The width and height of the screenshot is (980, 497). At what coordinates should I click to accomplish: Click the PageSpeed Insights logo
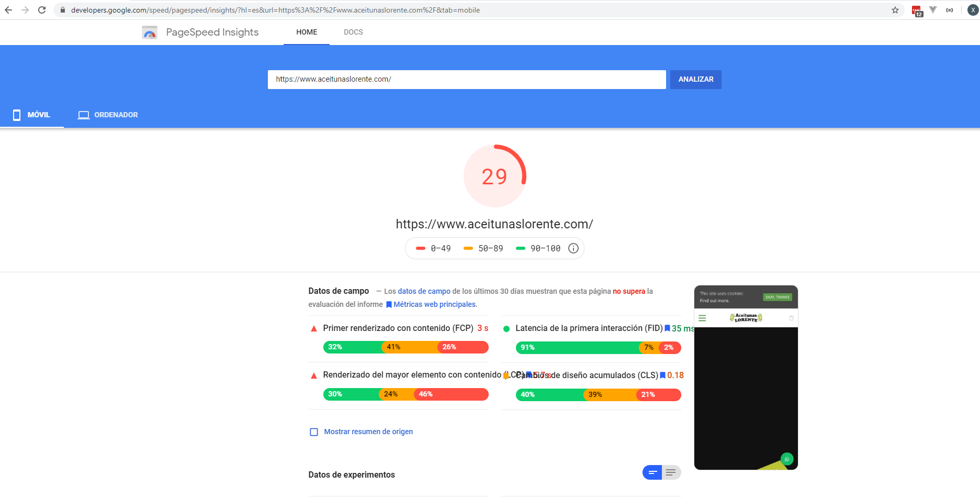click(150, 32)
